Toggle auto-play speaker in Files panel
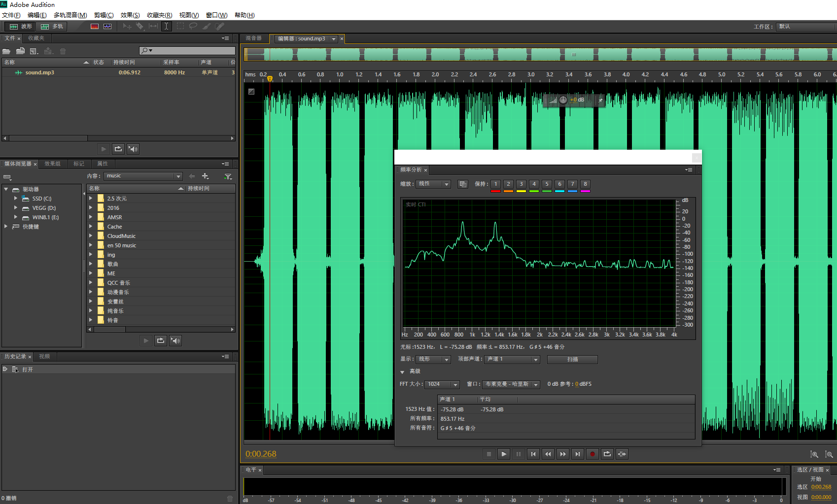This screenshot has height=504, width=837. (133, 149)
